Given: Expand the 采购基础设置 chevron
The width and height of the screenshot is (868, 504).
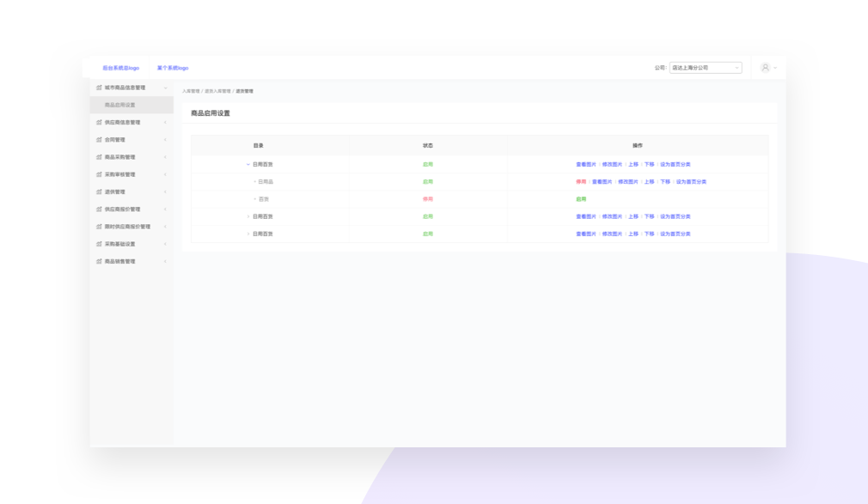Looking at the screenshot, I should pyautogui.click(x=165, y=244).
